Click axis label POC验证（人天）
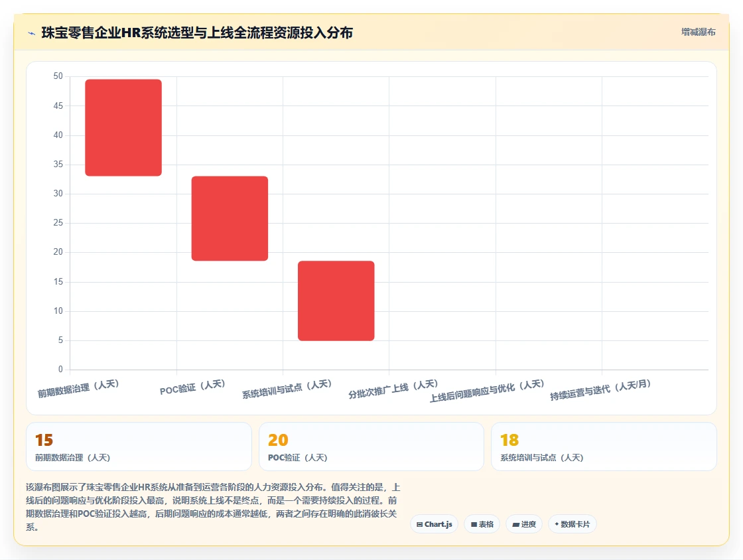This screenshot has width=743, height=560. 192,387
